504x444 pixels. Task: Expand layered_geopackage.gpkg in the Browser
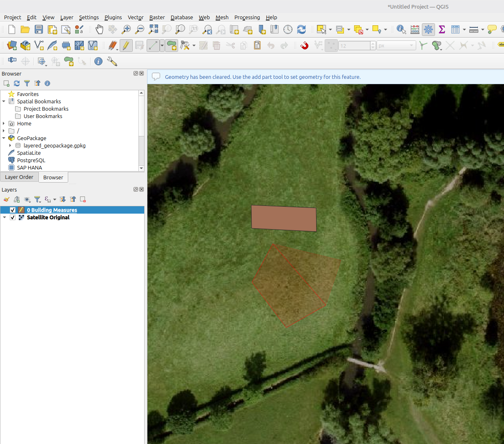[x=10, y=145]
